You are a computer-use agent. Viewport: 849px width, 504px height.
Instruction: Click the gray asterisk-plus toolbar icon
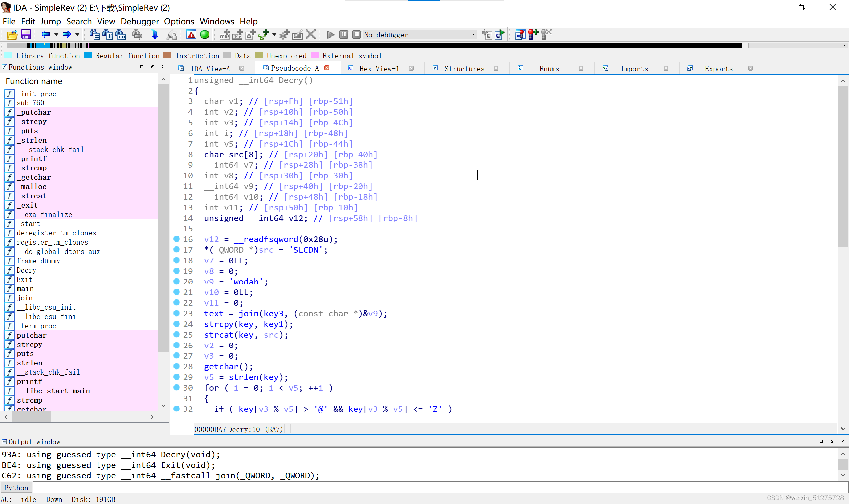coord(284,34)
